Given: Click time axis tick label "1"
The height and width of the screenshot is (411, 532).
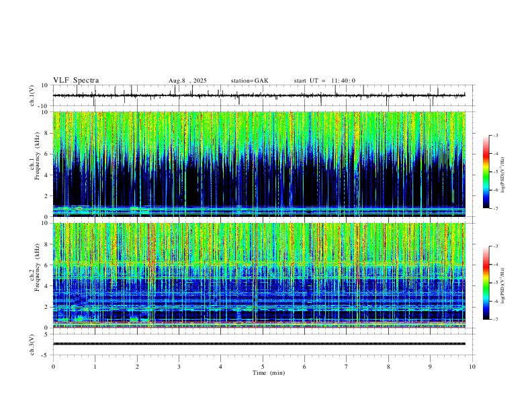Looking at the screenshot, I should [x=95, y=367].
